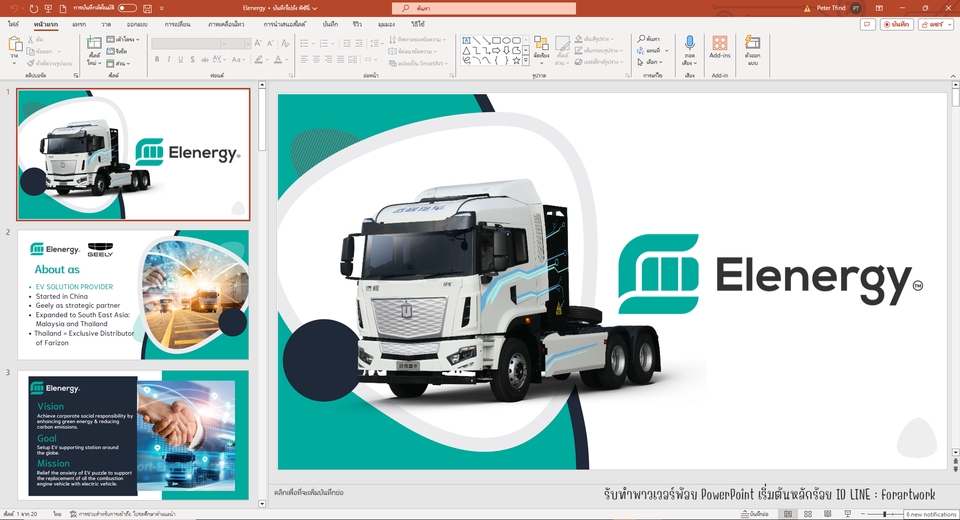Click Increase Font Size icon
The height and width of the screenshot is (520, 960).
258,43
